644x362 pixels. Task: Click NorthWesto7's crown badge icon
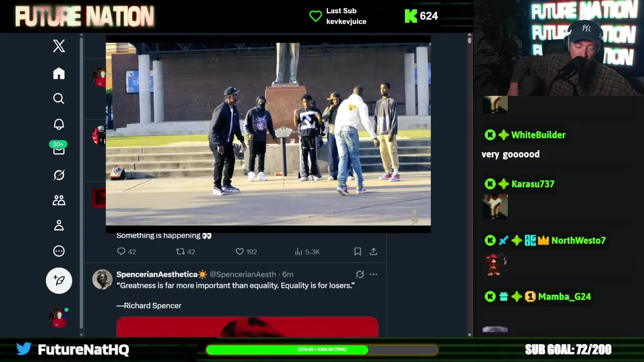(x=543, y=241)
